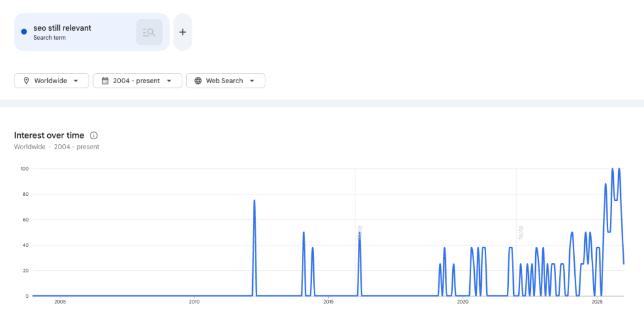The width and height of the screenshot is (644, 318).
Task: Click the Note marker near 2022
Action: click(x=521, y=232)
